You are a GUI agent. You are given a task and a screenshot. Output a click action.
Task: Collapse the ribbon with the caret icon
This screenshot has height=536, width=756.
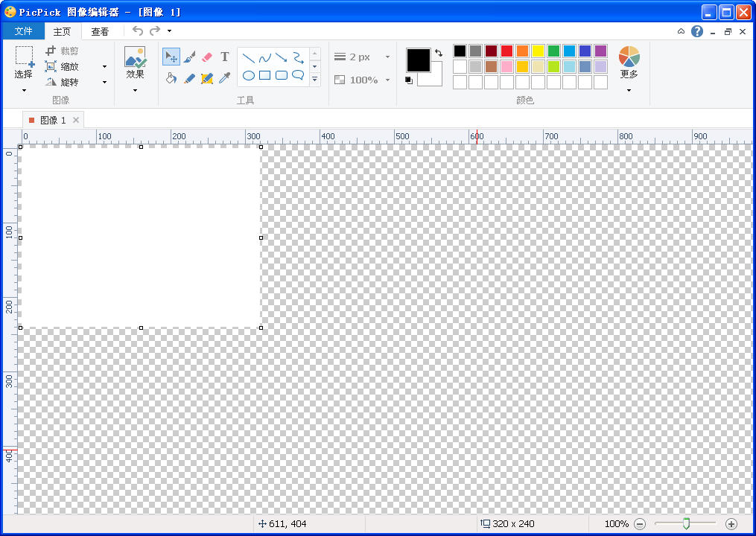[681, 31]
